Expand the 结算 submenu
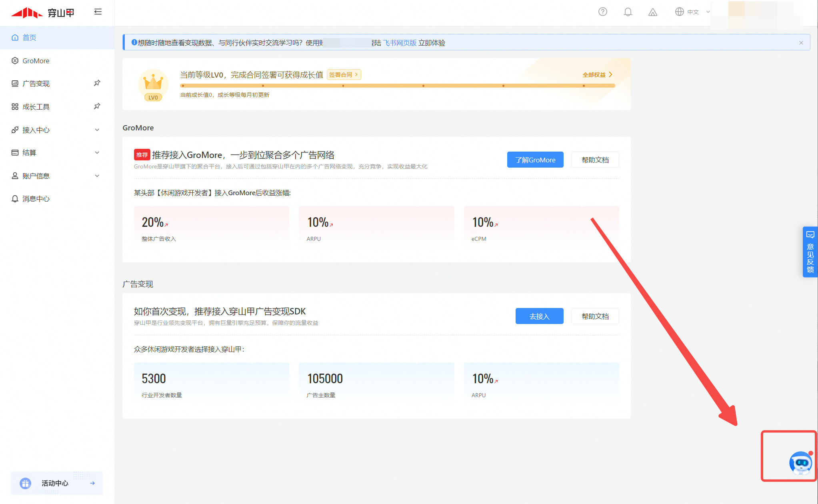The height and width of the screenshot is (504, 818). pyautogui.click(x=57, y=153)
